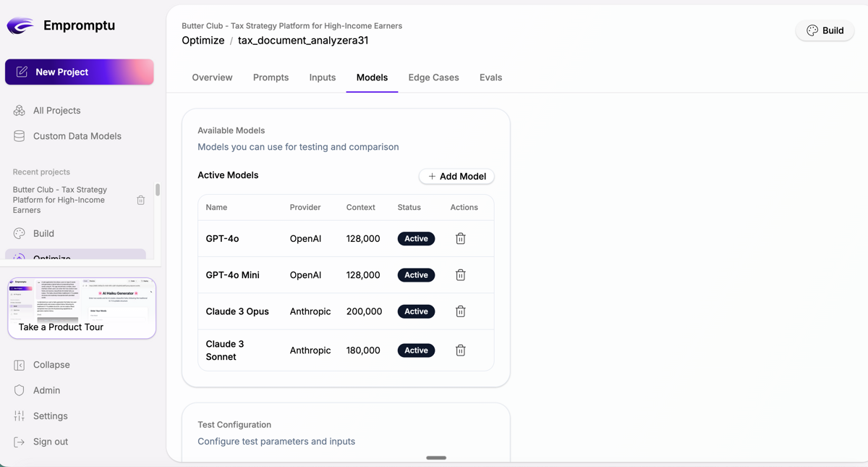Collapse the sidebar panel

tap(51, 365)
